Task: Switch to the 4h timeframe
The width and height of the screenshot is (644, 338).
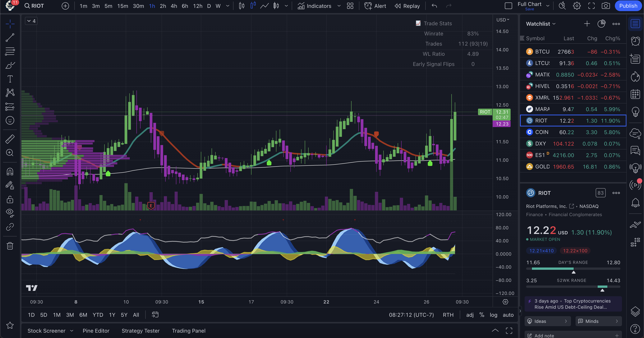Action: point(174,6)
